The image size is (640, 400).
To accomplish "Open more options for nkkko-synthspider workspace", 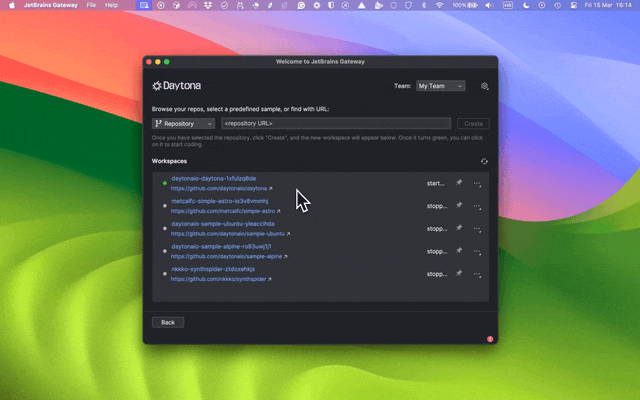I will [477, 274].
